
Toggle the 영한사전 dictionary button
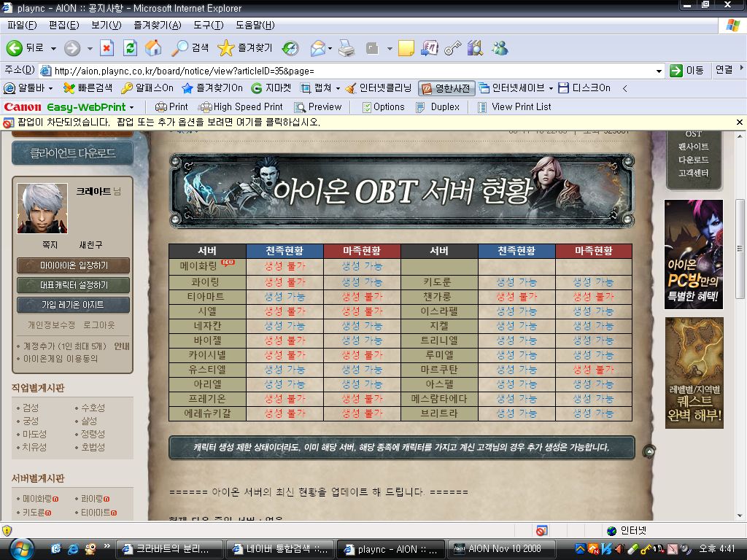point(446,88)
